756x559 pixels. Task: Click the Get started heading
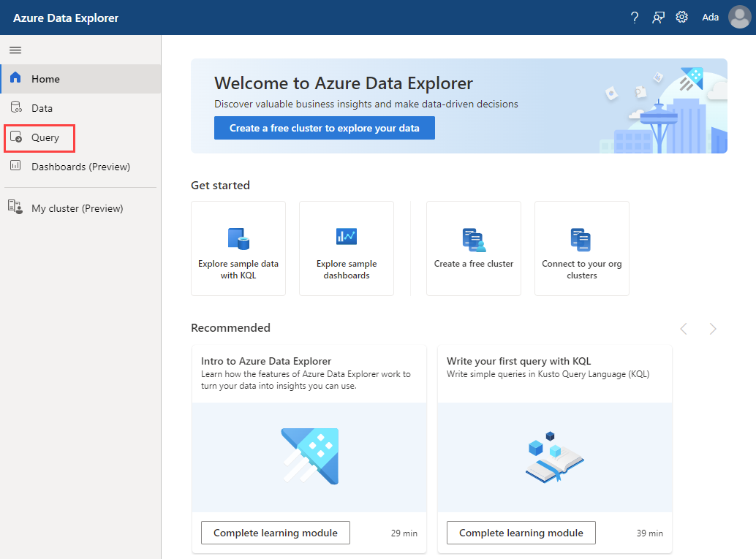[220, 185]
